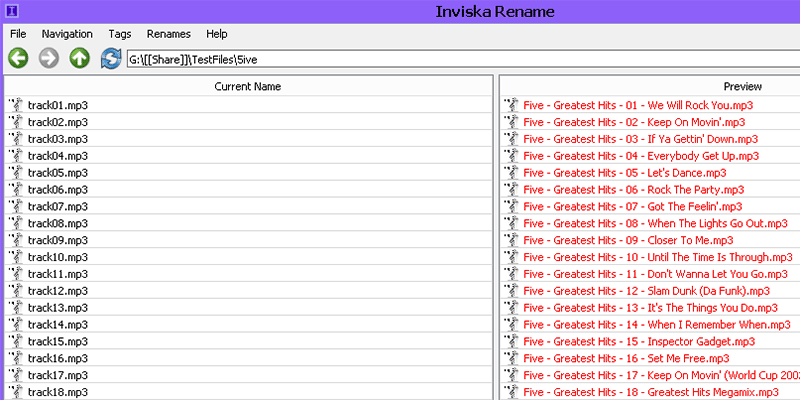Select preview name 10 - Until The Time Is Through

(658, 257)
